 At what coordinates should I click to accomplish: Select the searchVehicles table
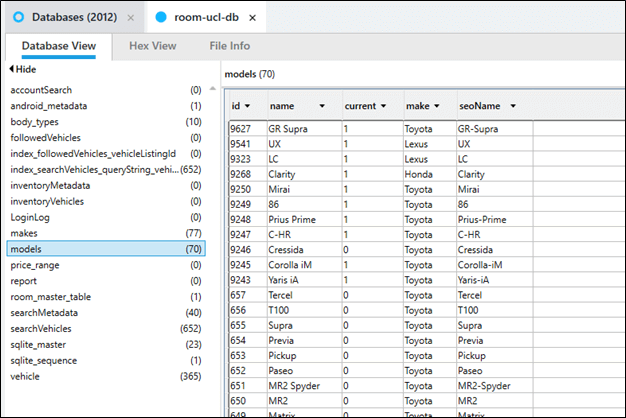106,329
